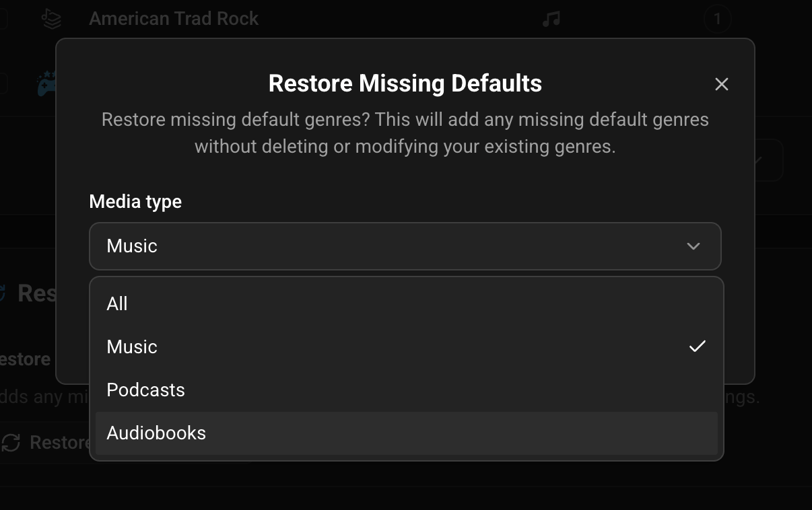Tick the checkbox left of the game controller row
The image size is (812, 510).
tap(3, 84)
